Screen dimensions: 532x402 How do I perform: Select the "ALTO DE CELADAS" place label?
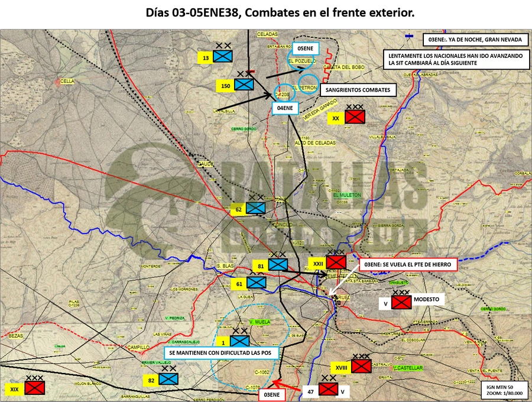315,143
